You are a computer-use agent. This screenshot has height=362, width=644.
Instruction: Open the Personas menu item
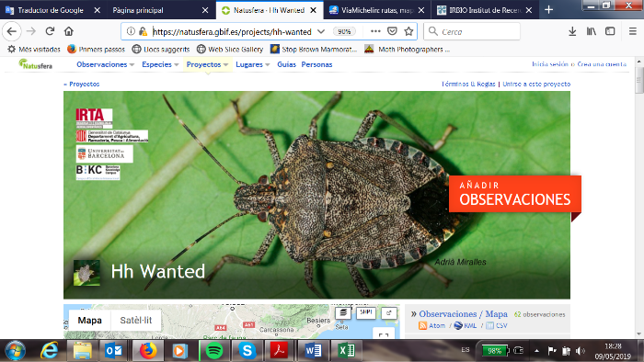pos(316,64)
